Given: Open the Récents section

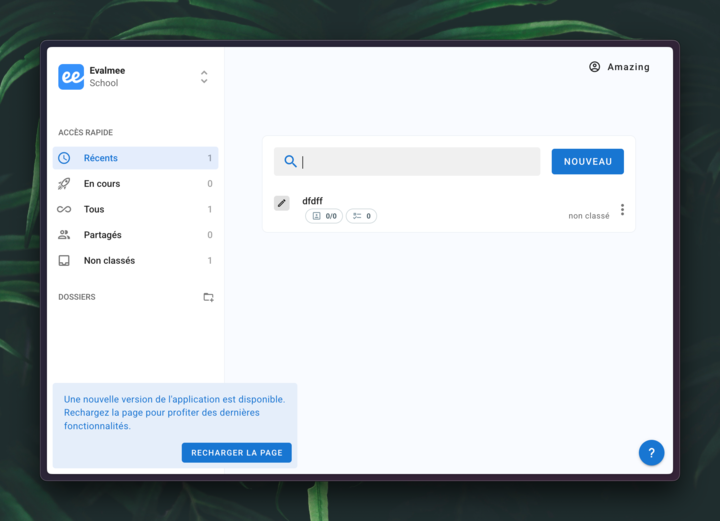Looking at the screenshot, I should point(135,158).
